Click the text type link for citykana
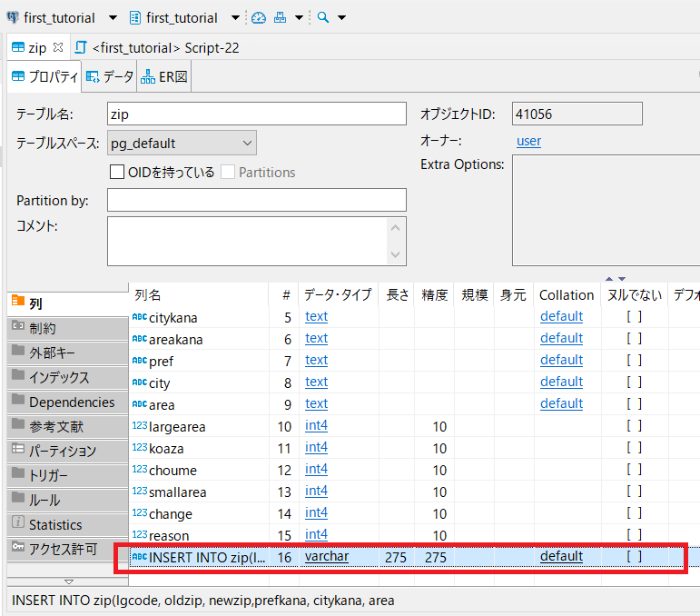This screenshot has width=700, height=616. 317,317
